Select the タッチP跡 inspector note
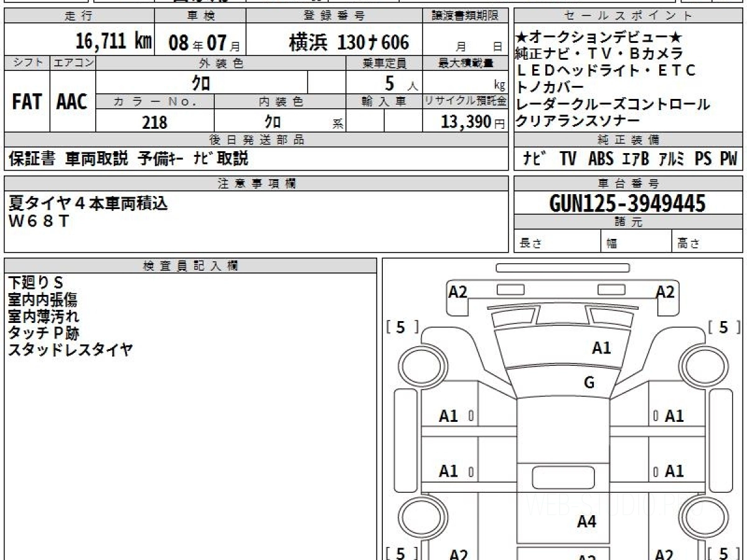This screenshot has height=560, width=747. coord(44,333)
